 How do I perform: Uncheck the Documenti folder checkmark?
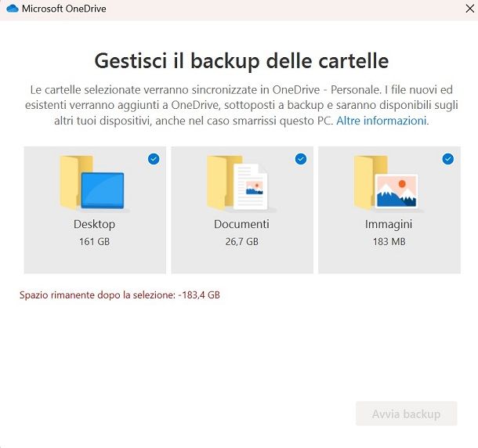[301, 159]
